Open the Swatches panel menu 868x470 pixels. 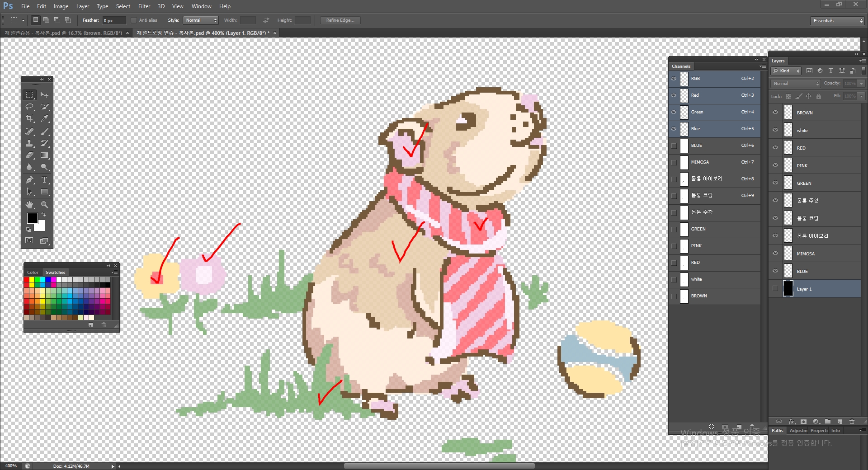click(114, 273)
